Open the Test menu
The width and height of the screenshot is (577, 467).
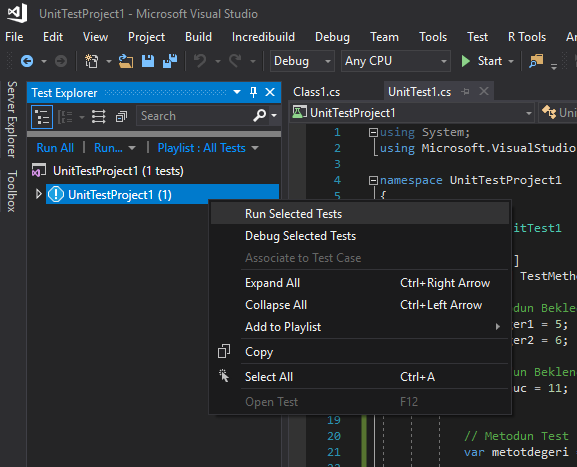477,37
